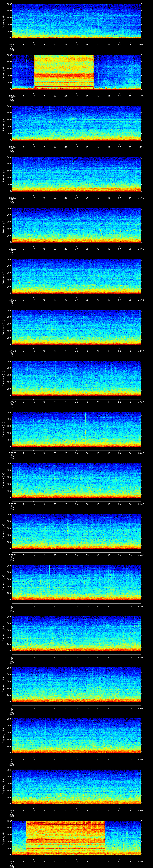Click the spectrogram panel starting at 15:37:00

pyautogui.click(x=77, y=429)
